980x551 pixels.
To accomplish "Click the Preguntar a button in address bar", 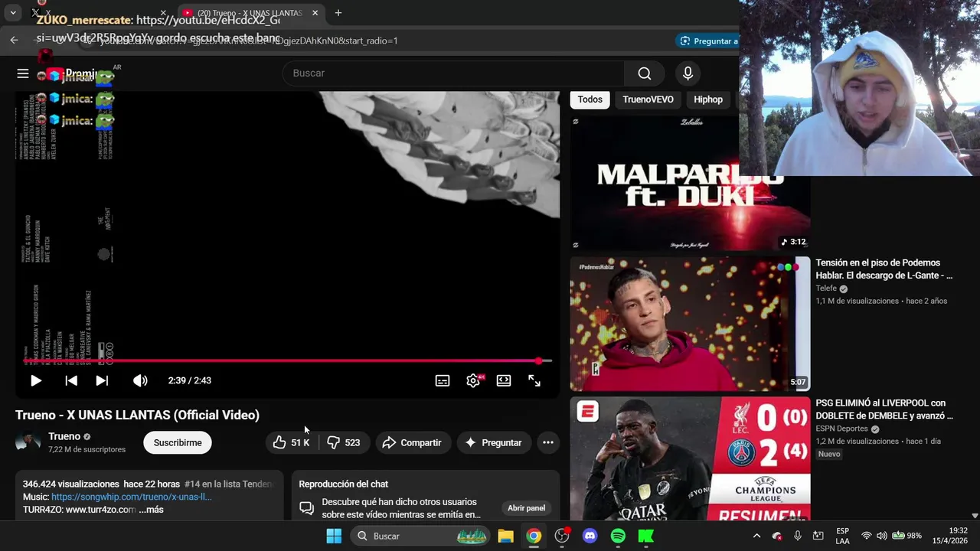I will 707,41.
